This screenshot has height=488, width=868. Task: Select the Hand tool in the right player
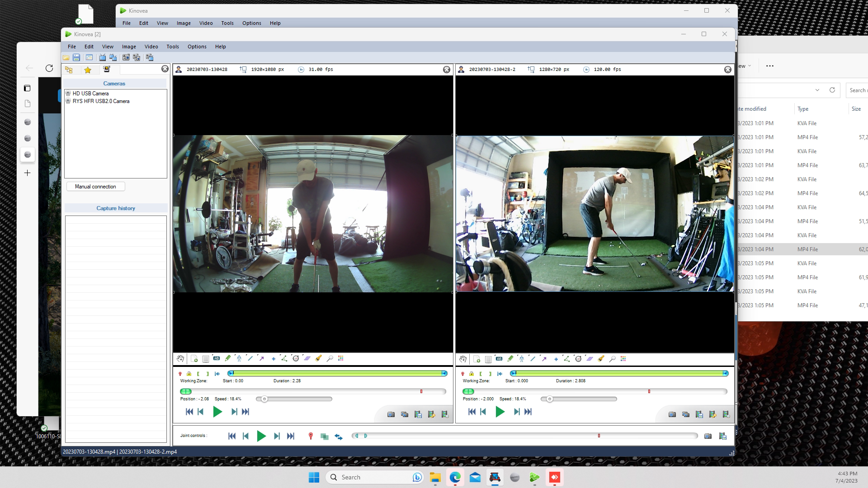point(462,359)
